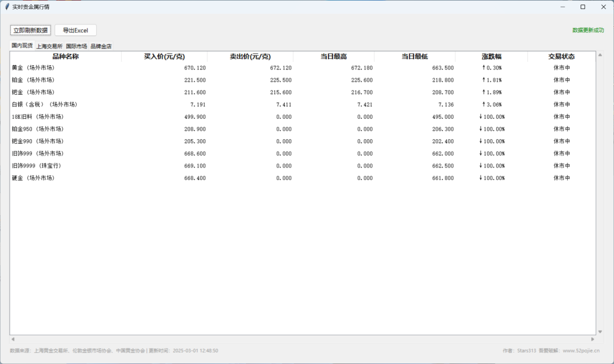Select the 钯金 (场外市场) row
This screenshot has width=614, height=364.
point(302,92)
